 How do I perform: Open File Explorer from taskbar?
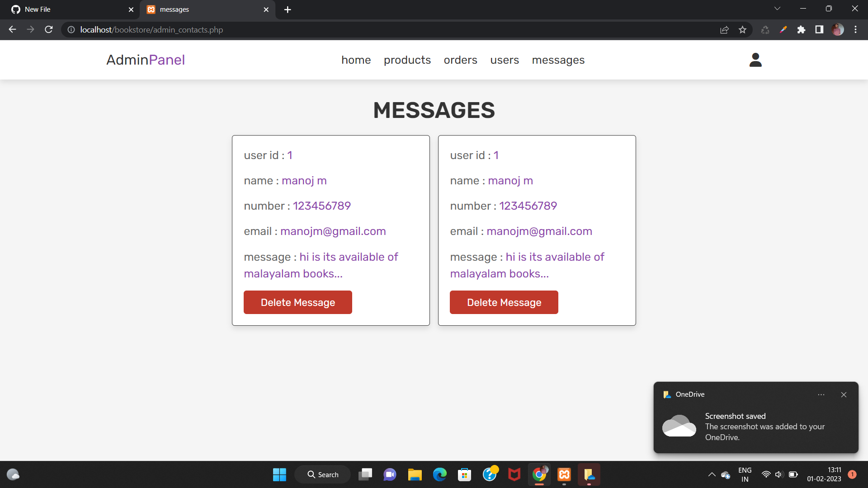415,474
